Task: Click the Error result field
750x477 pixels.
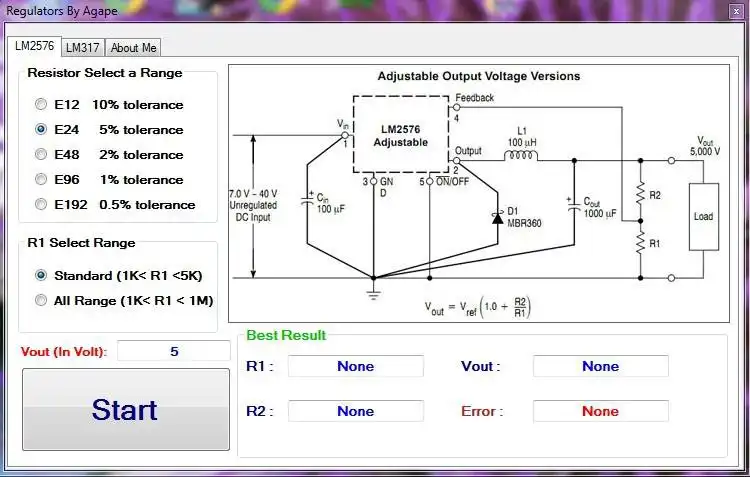Action: point(601,411)
